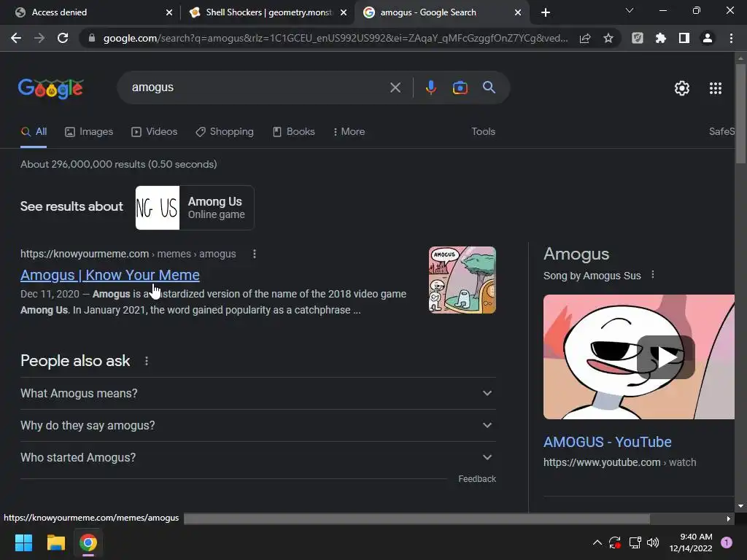This screenshot has height=560, width=747.
Task: Switch to the Videos results tab
Action: click(x=155, y=131)
